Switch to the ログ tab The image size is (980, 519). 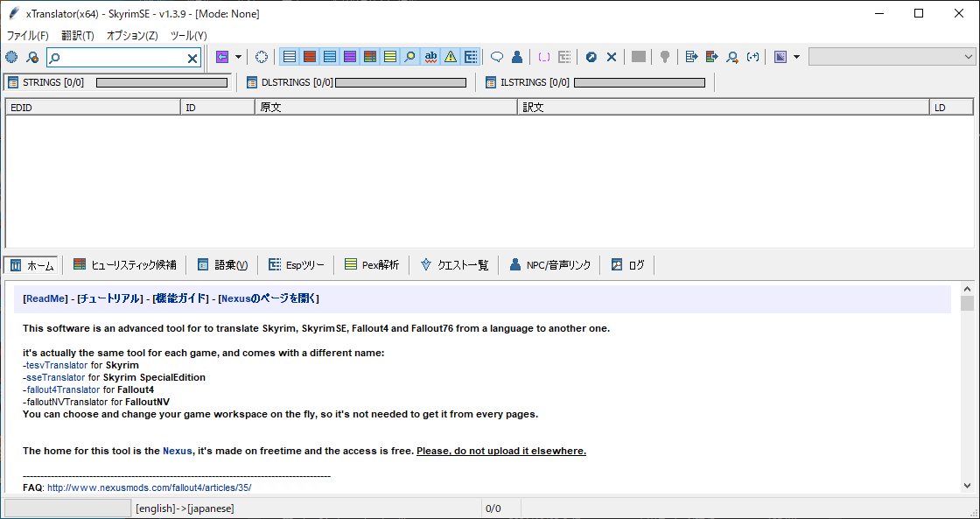(627, 265)
